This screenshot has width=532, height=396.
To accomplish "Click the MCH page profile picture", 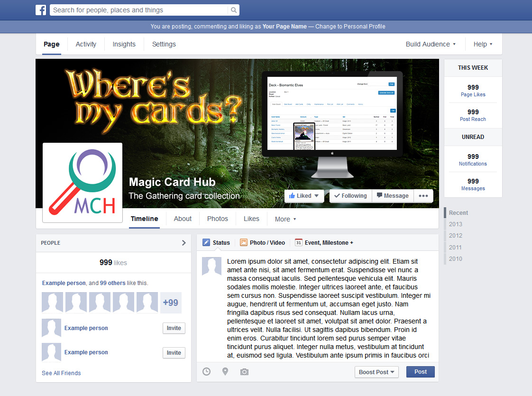I will tap(83, 183).
